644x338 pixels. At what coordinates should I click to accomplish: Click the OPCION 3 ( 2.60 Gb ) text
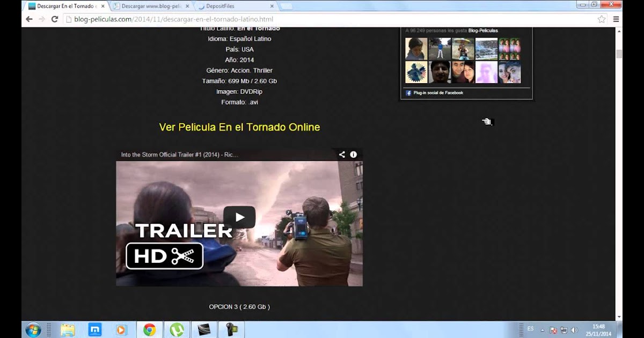[x=239, y=307]
